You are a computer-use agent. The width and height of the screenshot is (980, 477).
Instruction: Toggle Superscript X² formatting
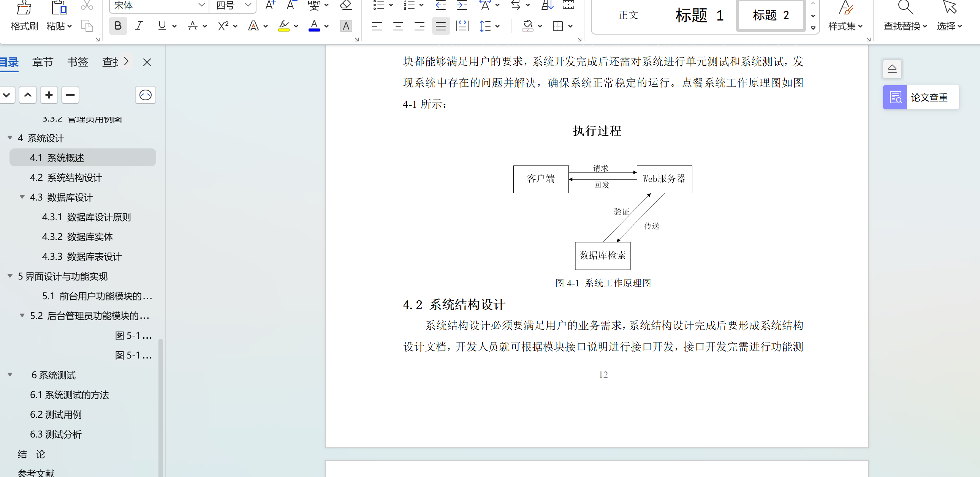coord(223,26)
